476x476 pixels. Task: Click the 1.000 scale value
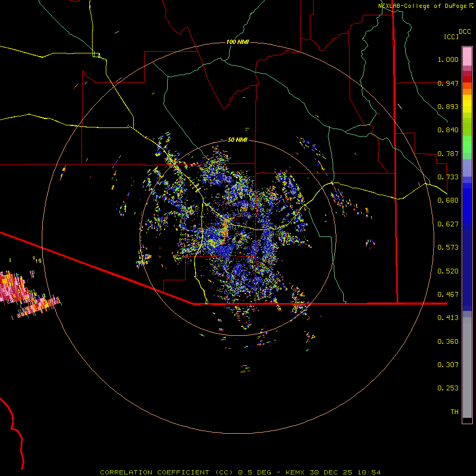click(448, 59)
